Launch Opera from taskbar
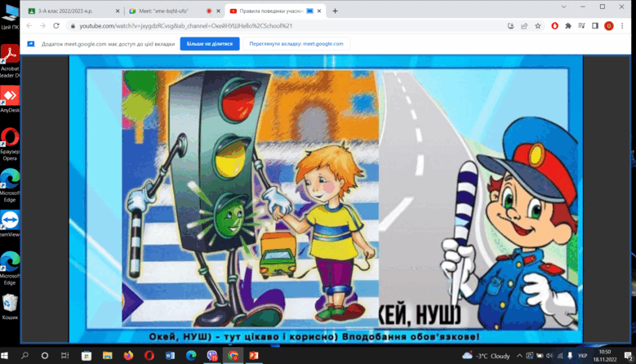Image resolution: width=636 pixels, height=364 pixels. coord(149,356)
